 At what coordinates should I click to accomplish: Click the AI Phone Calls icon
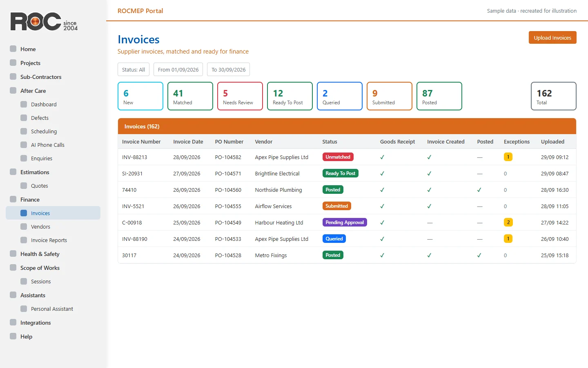pyautogui.click(x=24, y=145)
